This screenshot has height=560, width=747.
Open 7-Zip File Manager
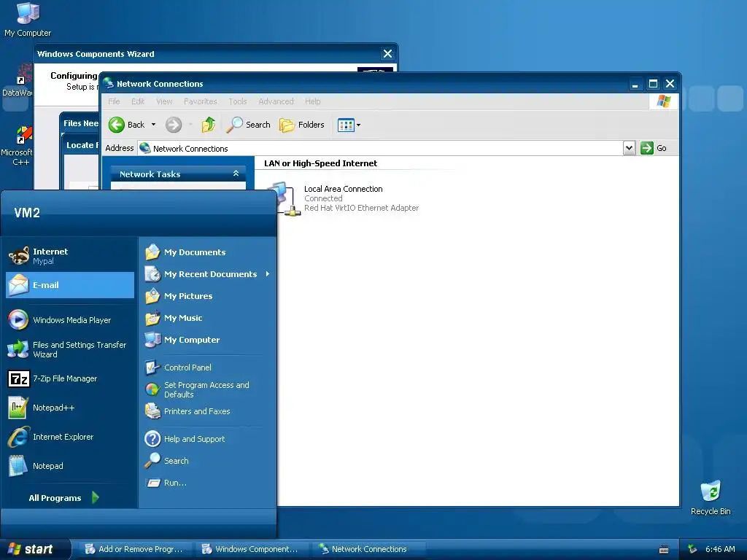tap(70, 378)
